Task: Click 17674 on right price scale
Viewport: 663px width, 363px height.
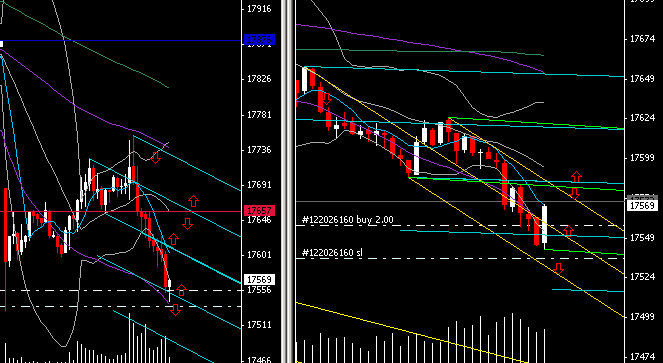Action: tap(643, 39)
